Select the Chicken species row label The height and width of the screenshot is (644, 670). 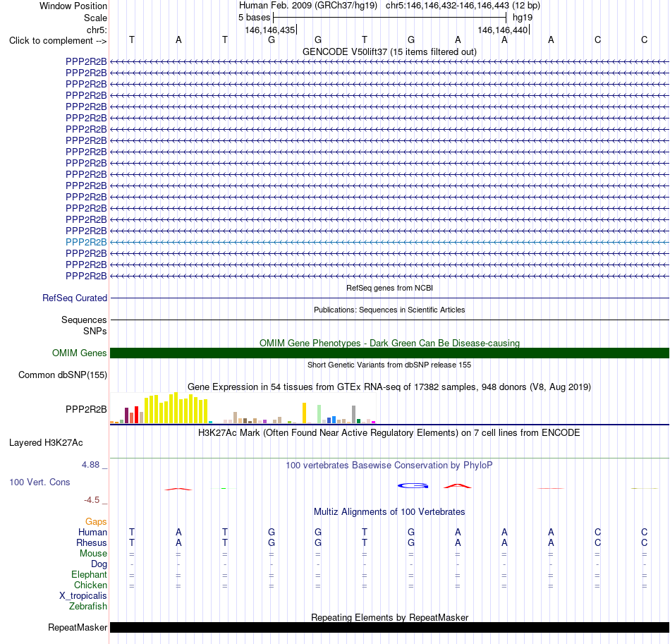click(x=90, y=585)
